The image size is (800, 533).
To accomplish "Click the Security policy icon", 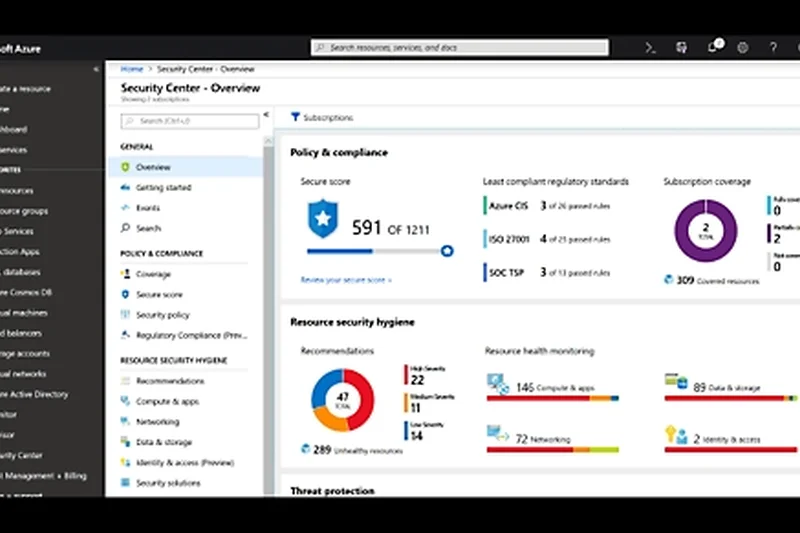I will point(126,315).
